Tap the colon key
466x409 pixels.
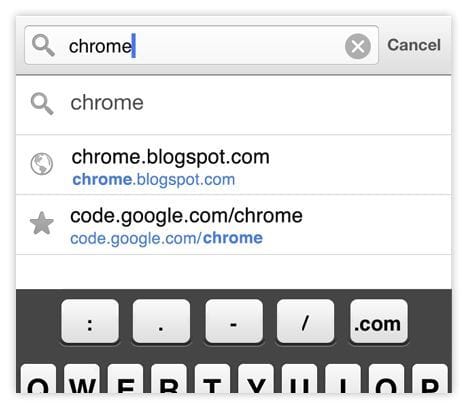pos(90,321)
